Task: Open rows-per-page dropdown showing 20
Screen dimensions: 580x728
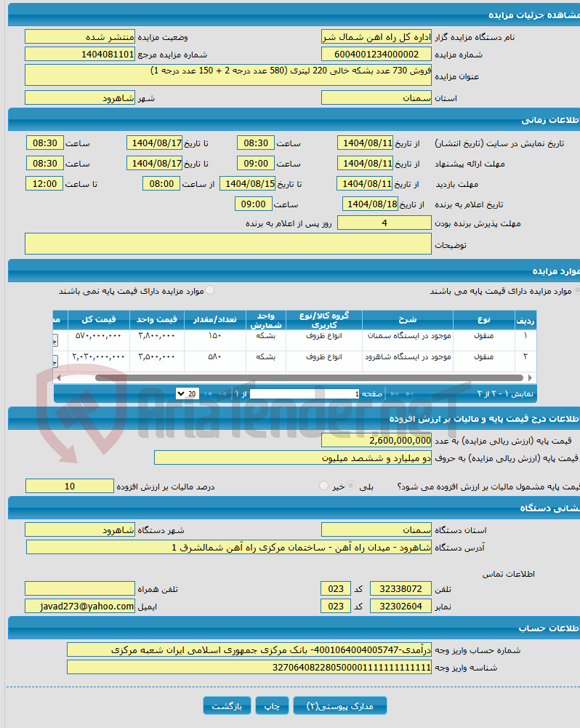Action: 188,393
